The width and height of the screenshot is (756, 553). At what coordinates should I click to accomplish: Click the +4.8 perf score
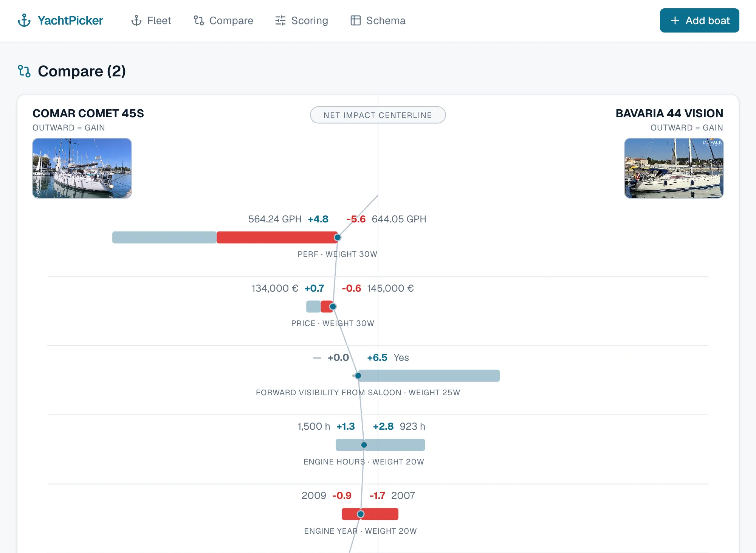coord(318,219)
